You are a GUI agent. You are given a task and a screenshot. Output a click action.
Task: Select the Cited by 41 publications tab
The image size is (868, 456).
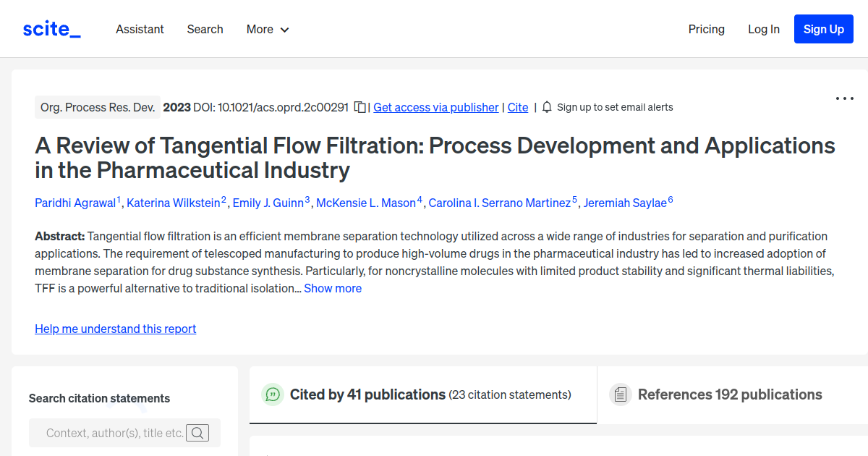(x=367, y=394)
